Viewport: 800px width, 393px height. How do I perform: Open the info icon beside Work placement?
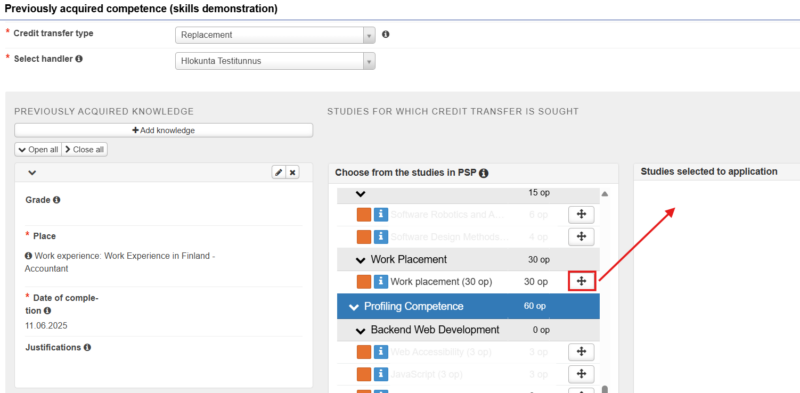click(x=381, y=282)
